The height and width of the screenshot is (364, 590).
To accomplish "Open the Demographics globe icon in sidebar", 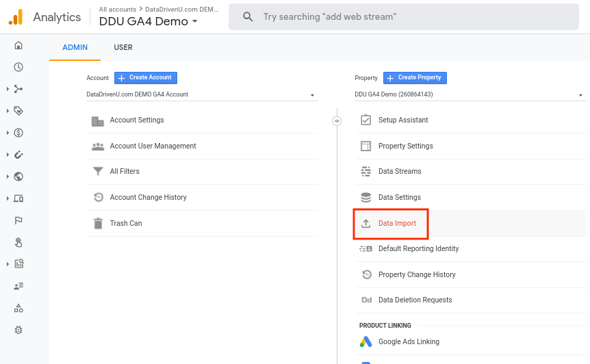I will tap(18, 177).
